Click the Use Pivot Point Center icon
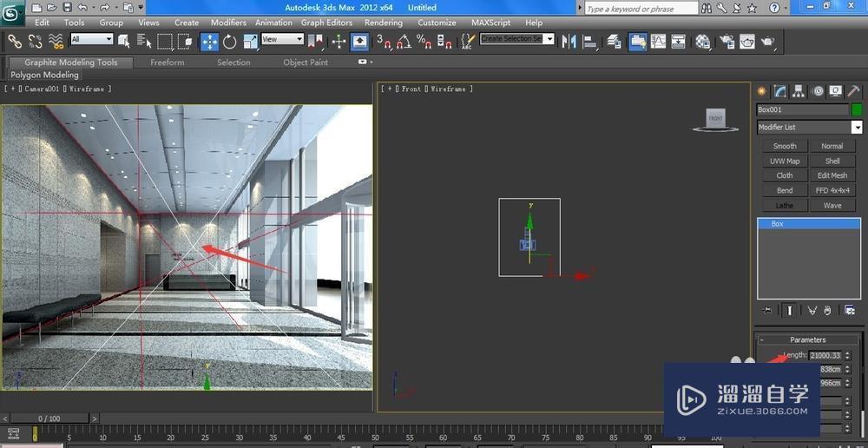This screenshot has width=868, height=448. (315, 42)
